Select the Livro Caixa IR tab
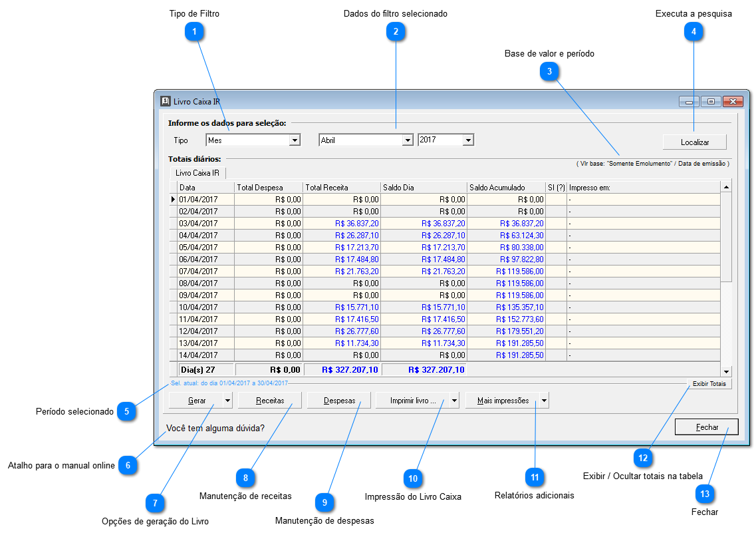This screenshot has height=537, width=756. tap(197, 173)
